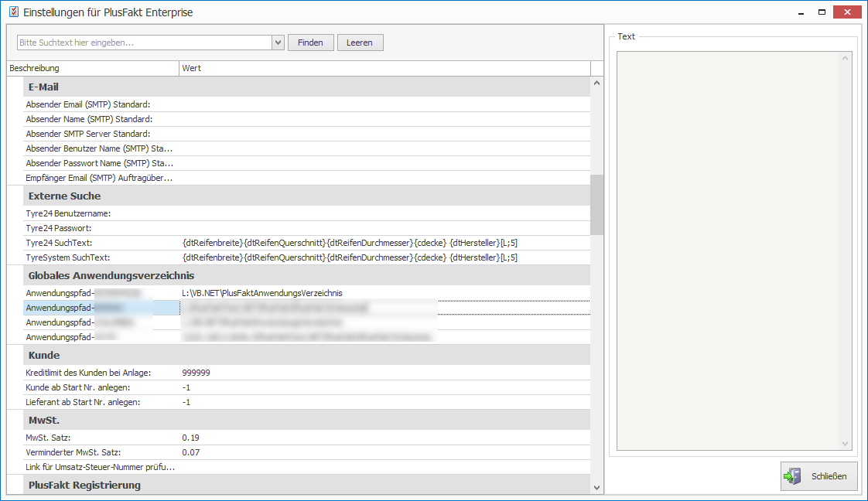868x501 pixels.
Task: Select 'TyreSystem SuchText:' description
Action: click(67, 257)
